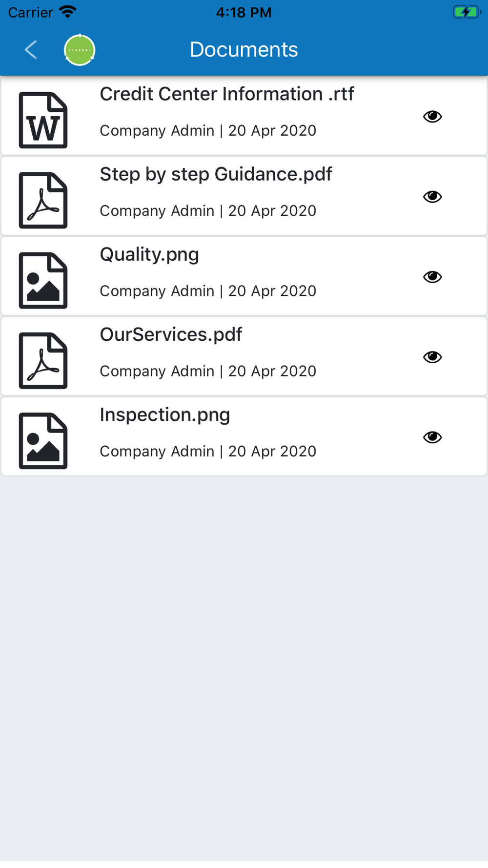Viewport: 488px width, 868px height.
Task: Select the Quality.png file name
Action: [x=149, y=254]
